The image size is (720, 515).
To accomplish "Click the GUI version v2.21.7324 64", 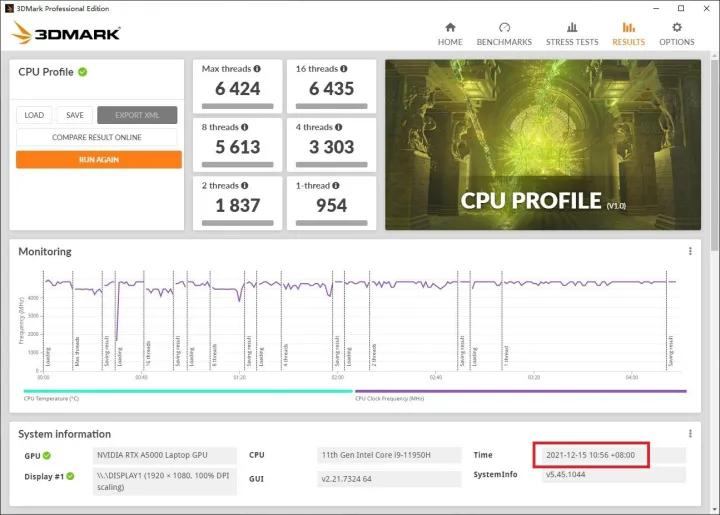I will 389,479.
